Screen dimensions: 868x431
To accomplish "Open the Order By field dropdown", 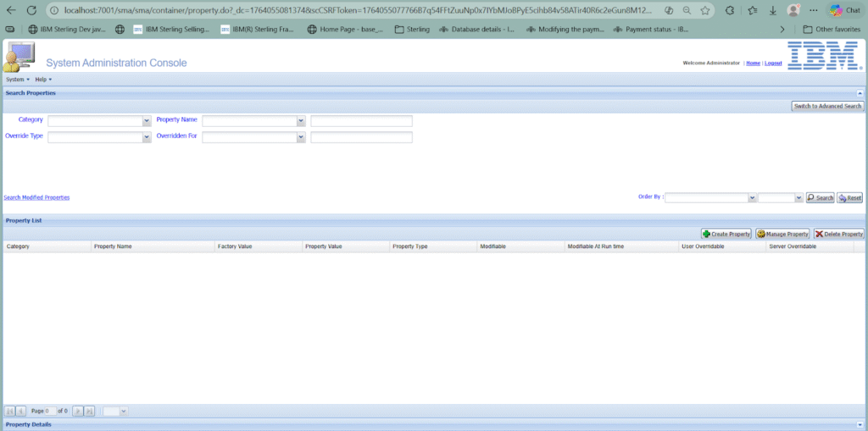I will click(x=752, y=197).
